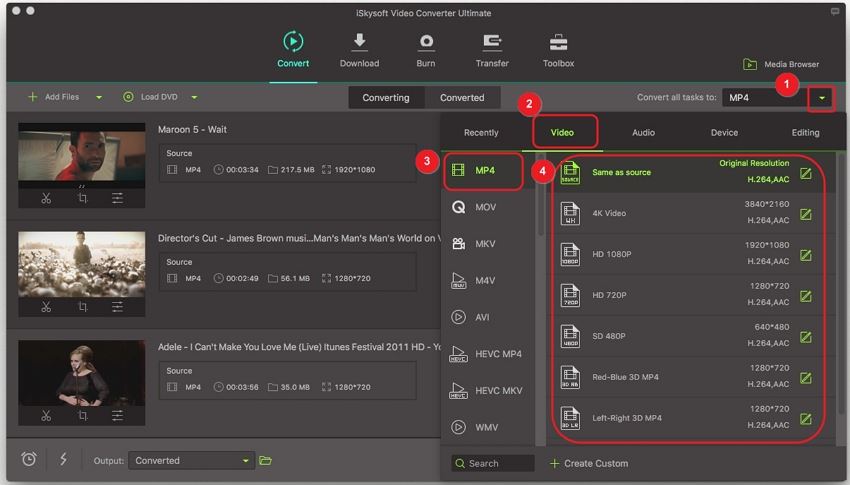Click Create Custom button
The height and width of the screenshot is (485, 850).
tap(589, 463)
